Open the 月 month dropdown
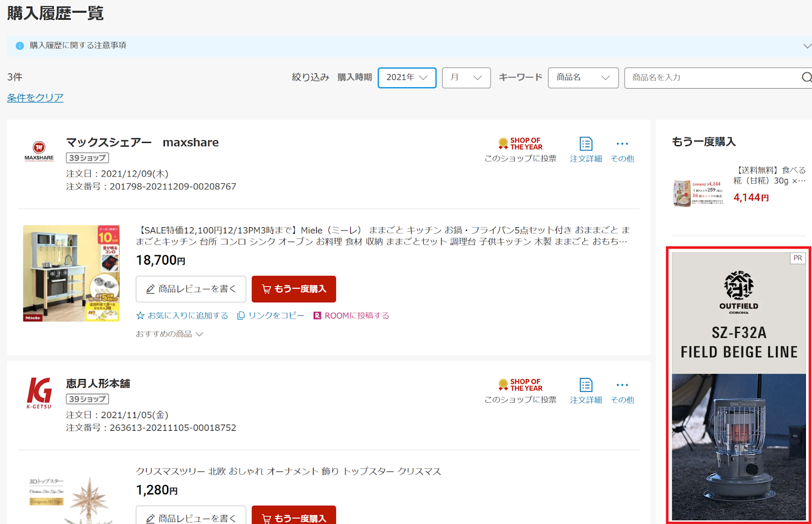 (x=466, y=78)
